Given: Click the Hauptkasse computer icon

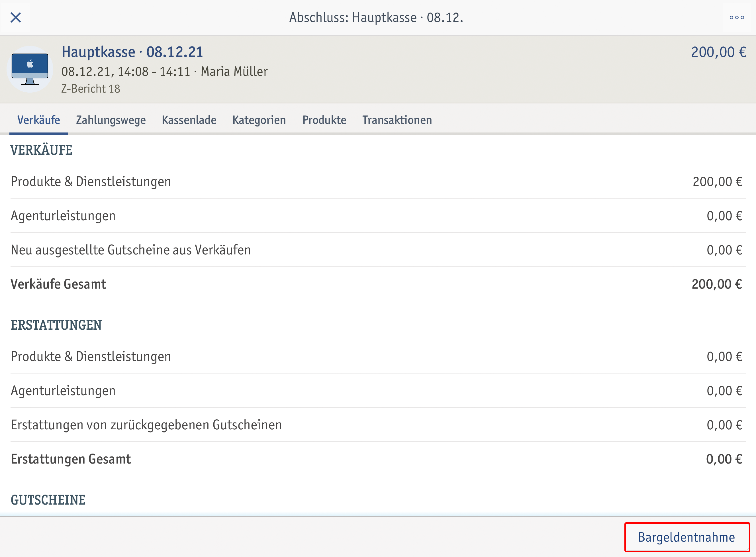Looking at the screenshot, I should click(x=30, y=69).
